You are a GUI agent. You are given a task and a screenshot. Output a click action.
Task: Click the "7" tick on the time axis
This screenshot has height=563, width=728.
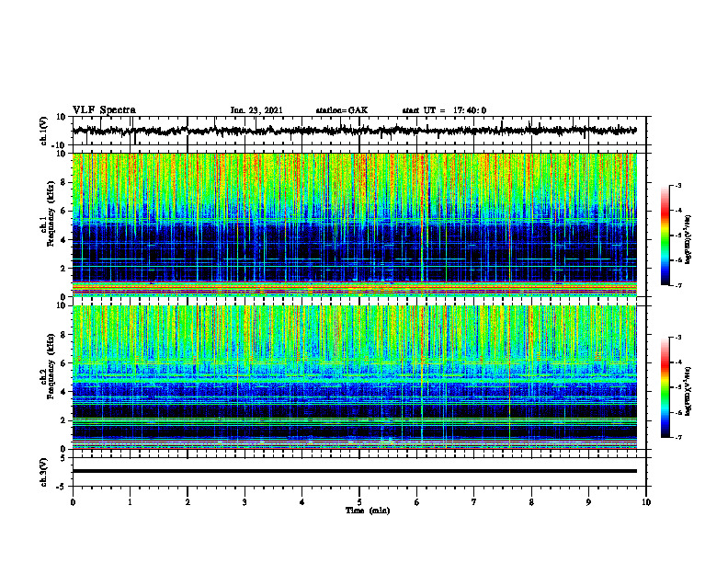474,502
